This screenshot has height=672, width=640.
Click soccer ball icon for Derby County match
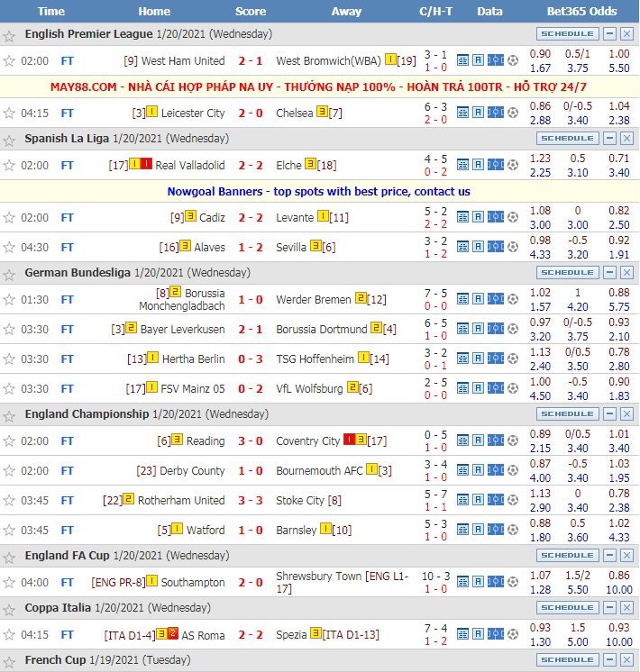tap(513, 470)
